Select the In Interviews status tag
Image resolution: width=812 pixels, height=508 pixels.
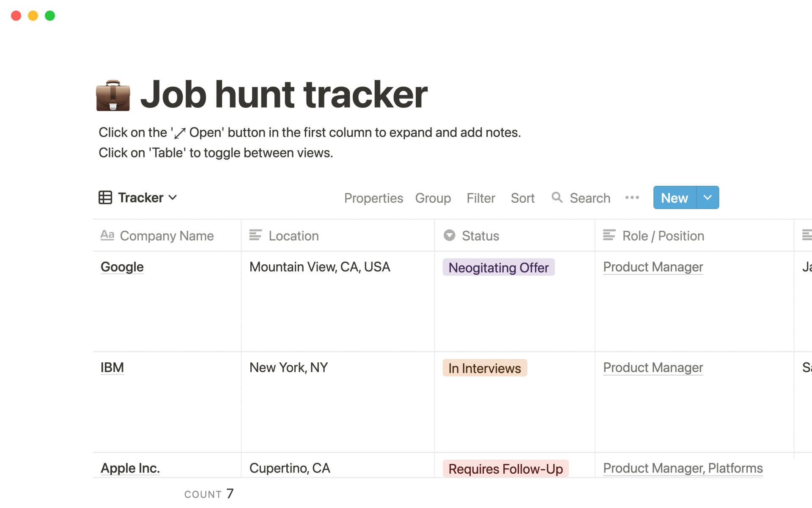[484, 368]
